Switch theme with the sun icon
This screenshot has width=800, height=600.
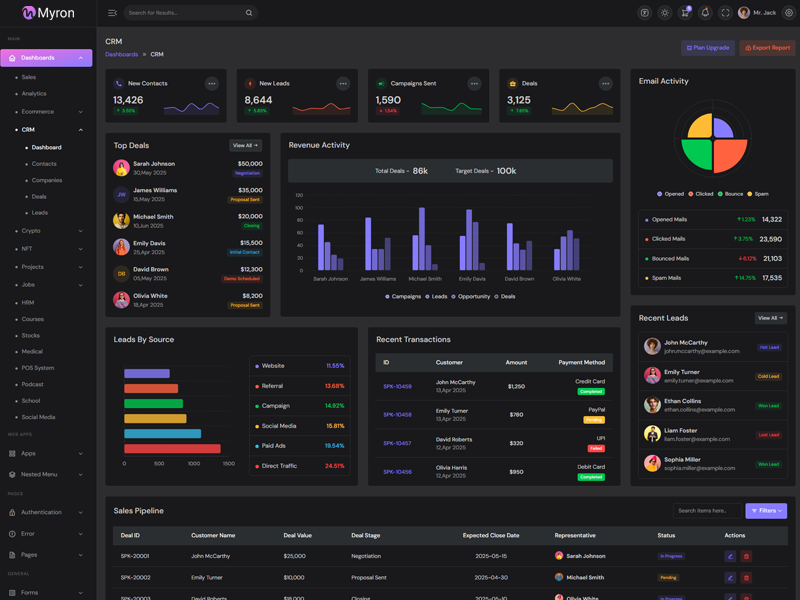[x=665, y=13]
